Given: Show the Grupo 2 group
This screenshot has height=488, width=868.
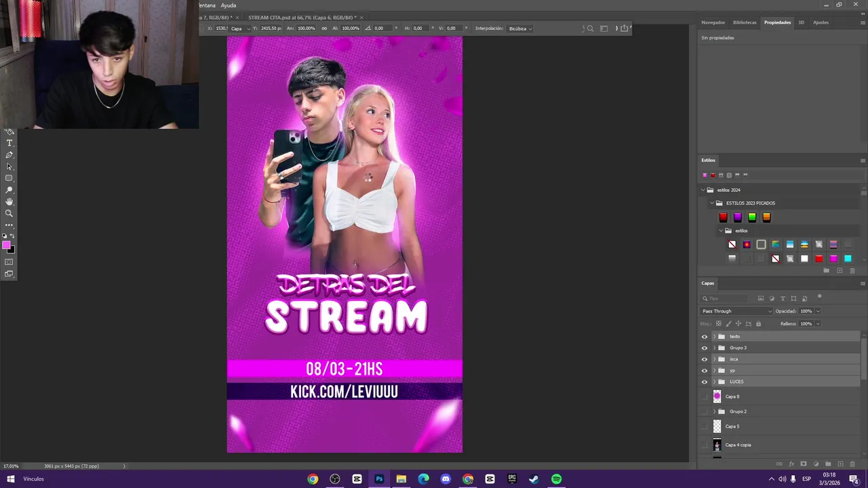Looking at the screenshot, I should click(704, 411).
